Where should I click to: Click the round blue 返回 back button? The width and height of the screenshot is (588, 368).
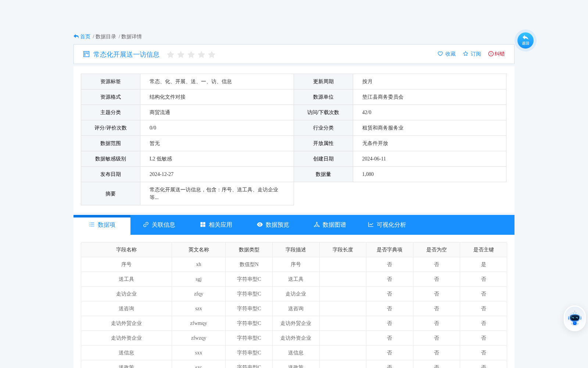coord(525,40)
